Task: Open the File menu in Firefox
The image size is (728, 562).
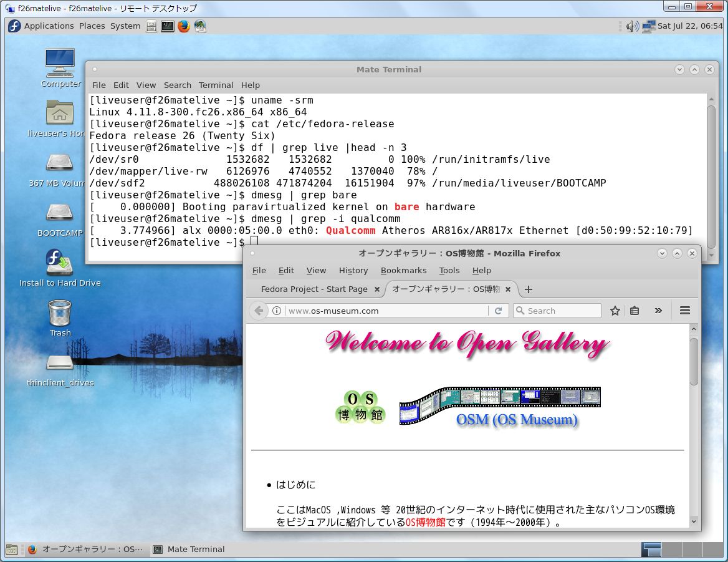Action: pyautogui.click(x=259, y=270)
